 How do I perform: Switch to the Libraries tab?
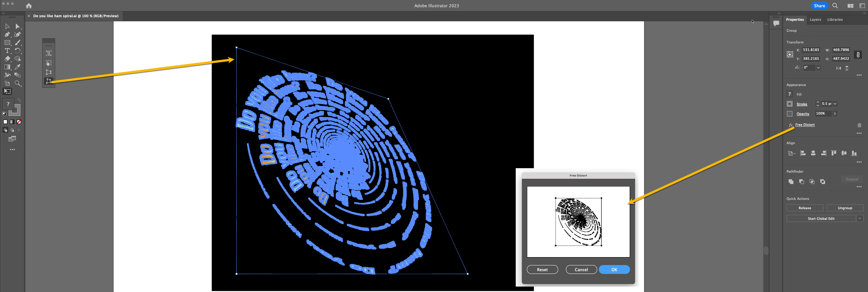tap(835, 19)
